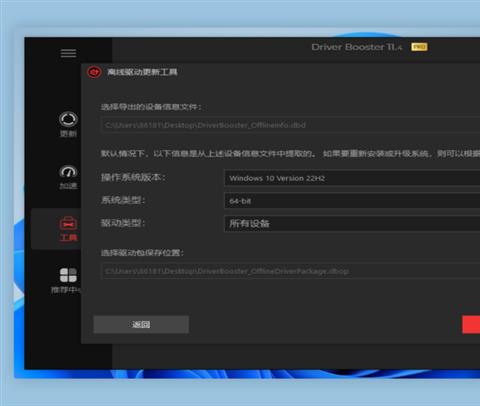Screen dimensions: 480x406
Task: Click the 选择导出的设备信息文件 label
Action: tap(151, 107)
